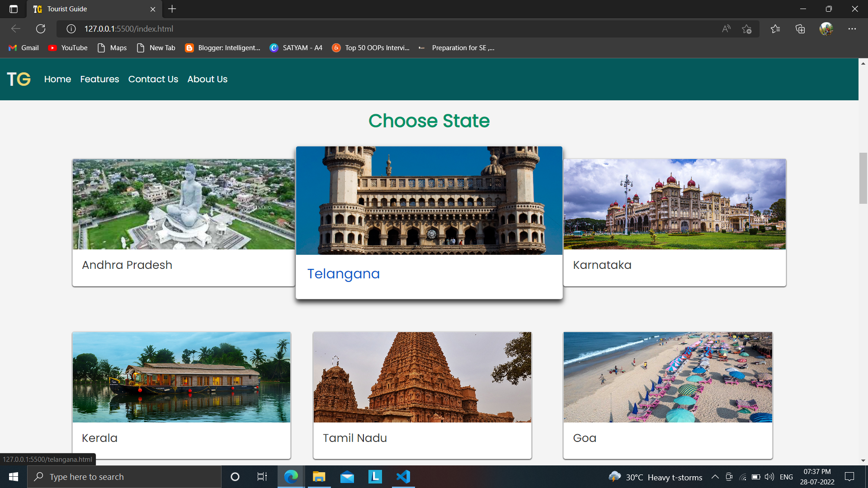Mute system volume via the speaker icon

click(769, 477)
